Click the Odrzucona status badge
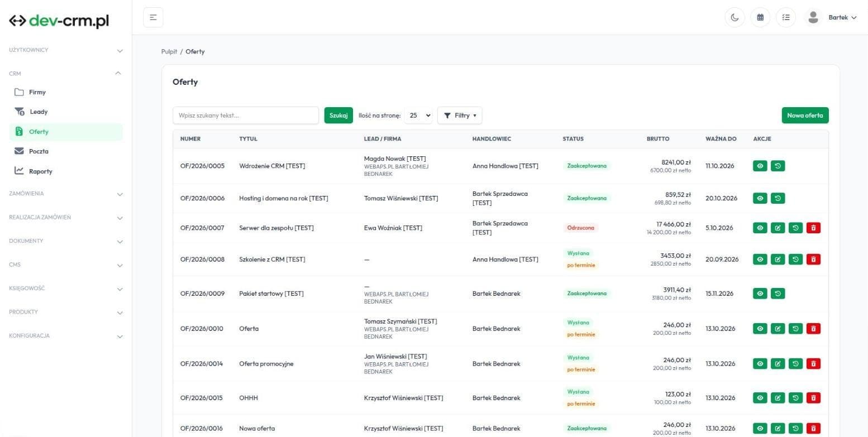The height and width of the screenshot is (437, 868). [x=580, y=228]
